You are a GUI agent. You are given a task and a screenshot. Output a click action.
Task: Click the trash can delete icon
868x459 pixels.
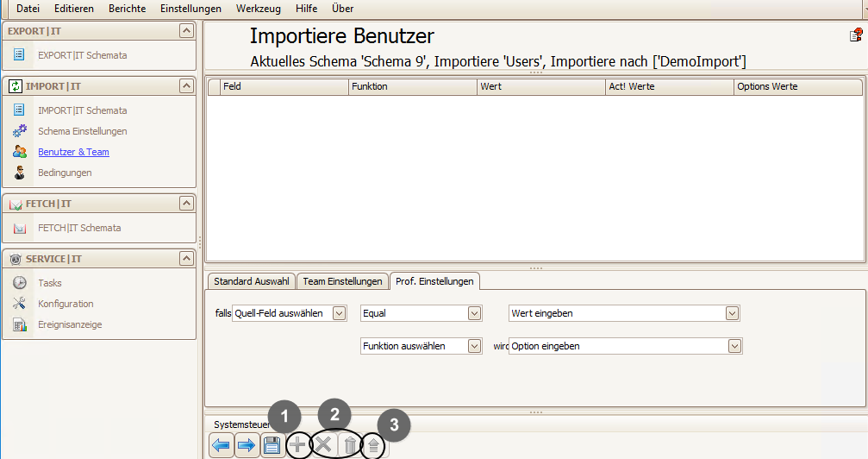tap(350, 445)
